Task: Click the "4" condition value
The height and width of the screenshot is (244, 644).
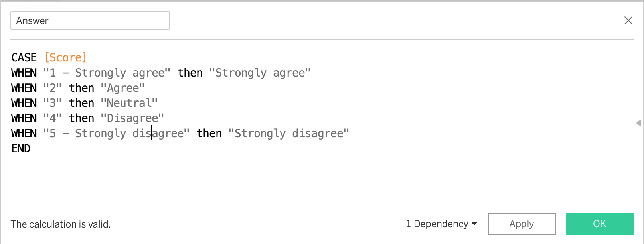Action: point(53,118)
